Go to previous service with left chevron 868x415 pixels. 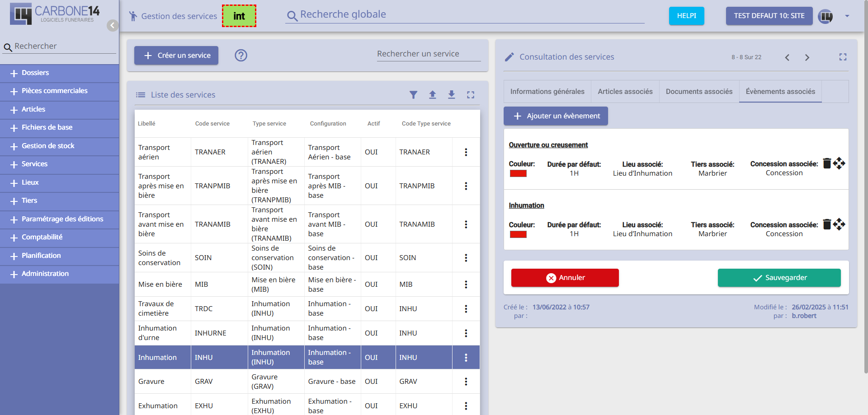pos(787,57)
